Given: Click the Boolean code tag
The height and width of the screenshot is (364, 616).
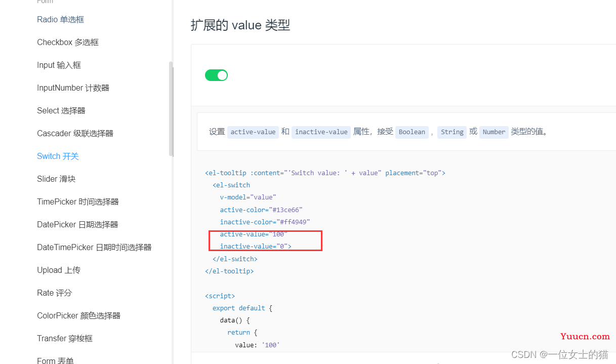Looking at the screenshot, I should point(412,132).
